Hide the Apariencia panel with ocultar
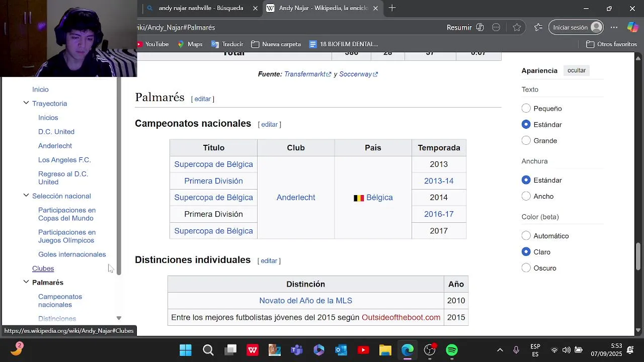 pyautogui.click(x=577, y=70)
